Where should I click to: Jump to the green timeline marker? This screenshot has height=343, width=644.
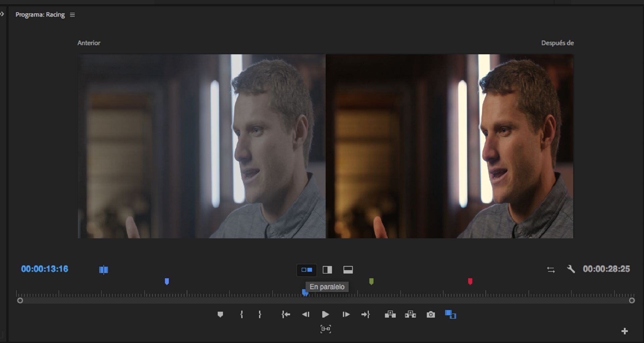click(371, 281)
